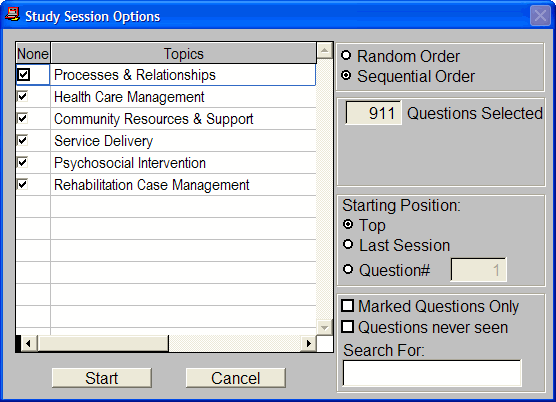Uncheck the Processes & Relationships checkbox
Viewport: 556px width, 402px height.
coord(24,74)
